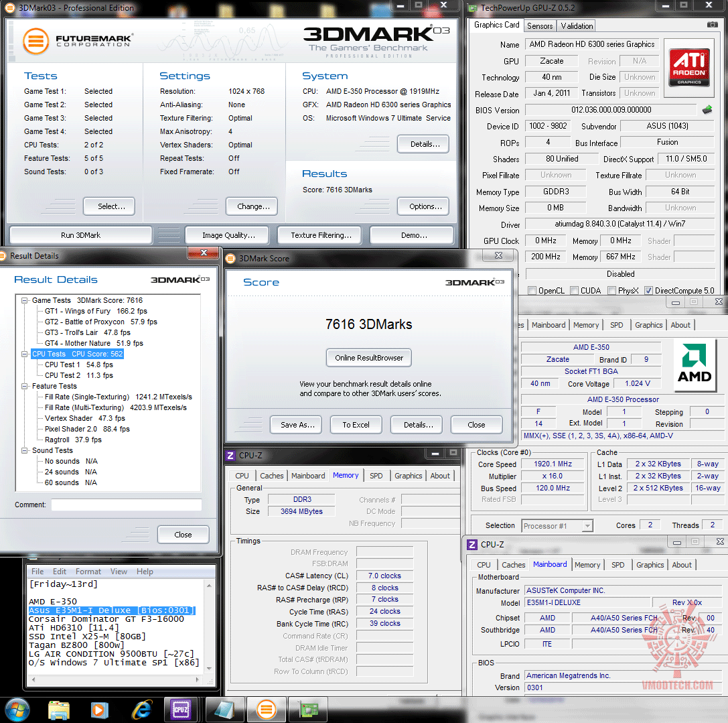Click the GPU-Z title bar icon
This screenshot has width=728, height=723.
(473, 8)
